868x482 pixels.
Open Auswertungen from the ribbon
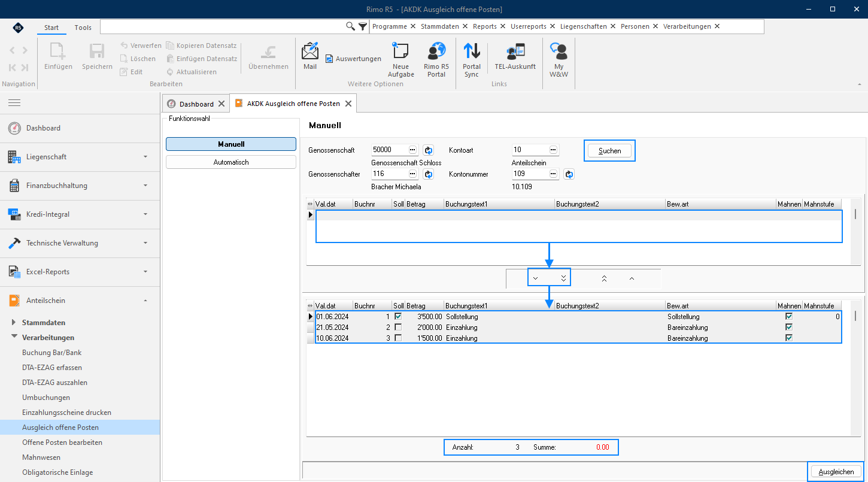(353, 59)
